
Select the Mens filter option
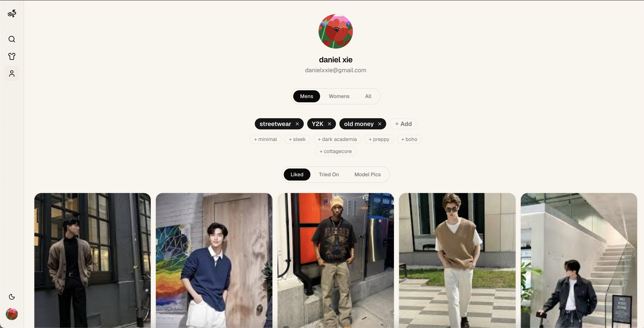point(307,96)
